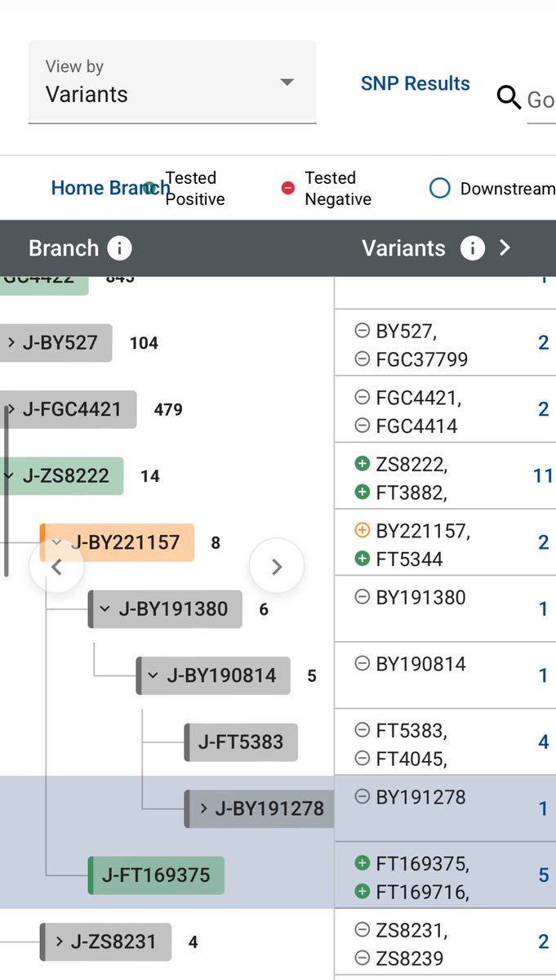The height and width of the screenshot is (980, 556).
Task: Click the minus icon beside BY527
Action: (362, 331)
